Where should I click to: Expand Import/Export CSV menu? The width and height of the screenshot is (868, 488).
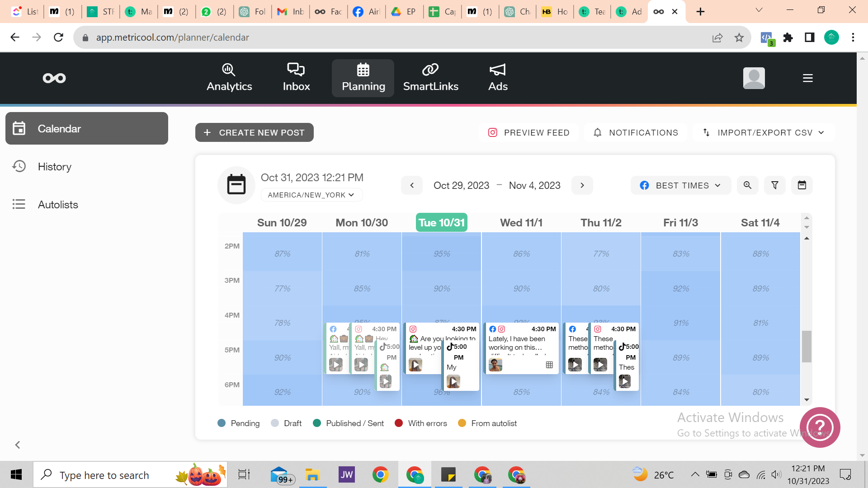click(x=764, y=132)
